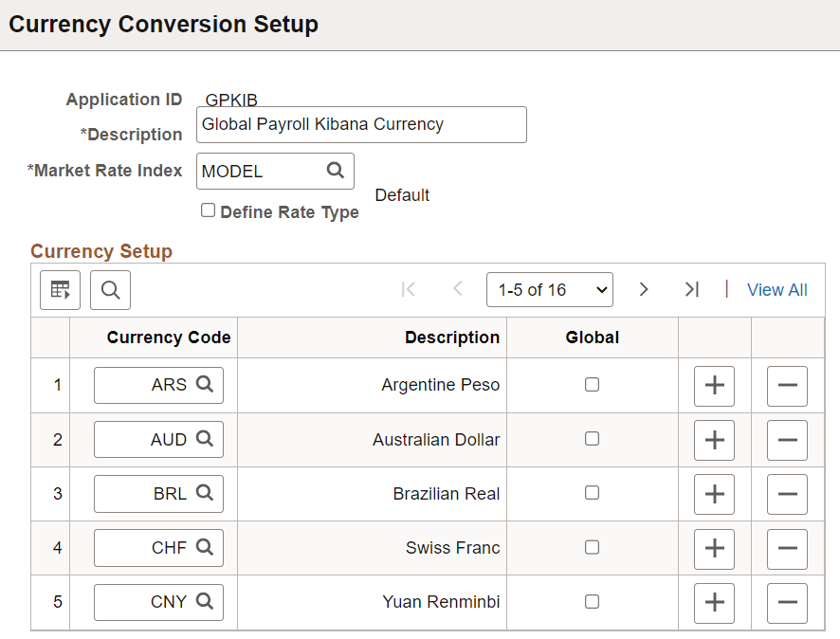The width and height of the screenshot is (840, 639).
Task: Check Global for Swiss Franc
Action: [592, 548]
